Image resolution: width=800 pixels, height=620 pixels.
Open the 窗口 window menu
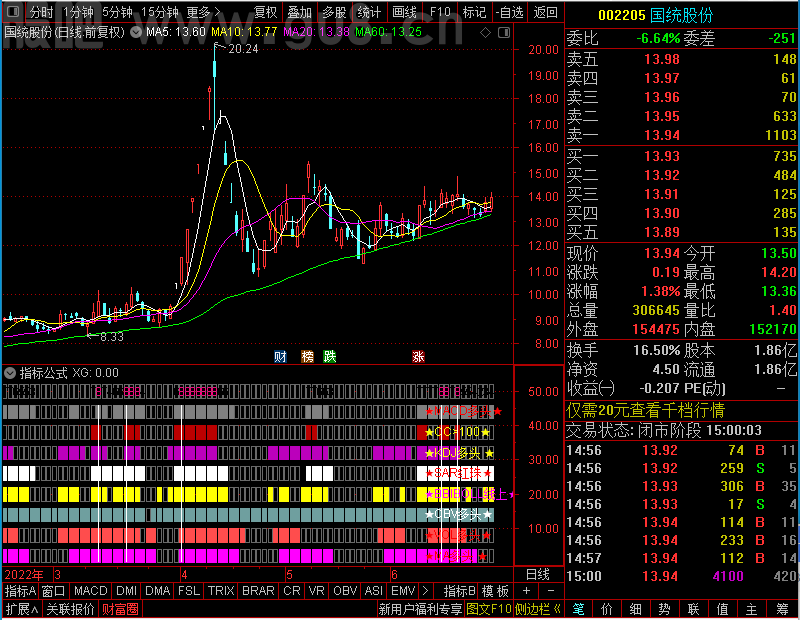[x=54, y=591]
